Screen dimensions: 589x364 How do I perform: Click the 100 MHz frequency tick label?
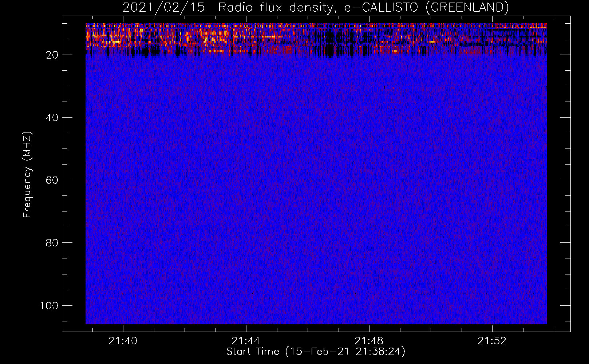(49, 305)
